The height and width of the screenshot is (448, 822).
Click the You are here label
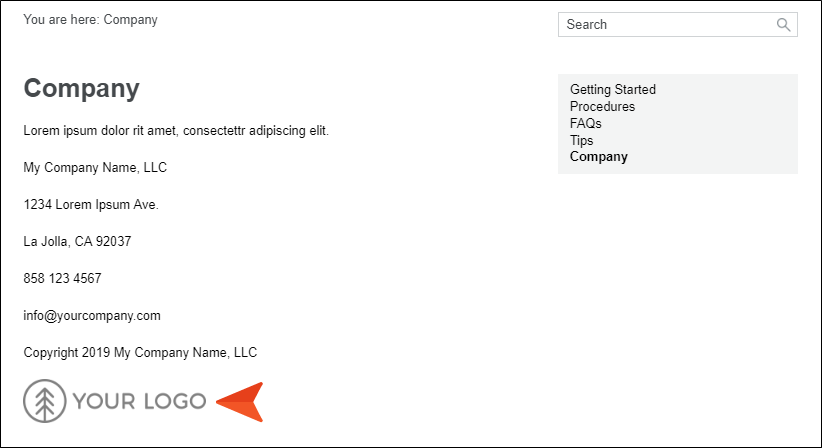pyautogui.click(x=61, y=20)
